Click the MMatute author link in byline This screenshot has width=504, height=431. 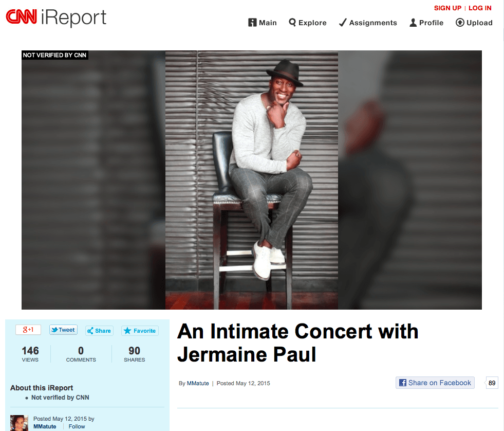click(198, 383)
